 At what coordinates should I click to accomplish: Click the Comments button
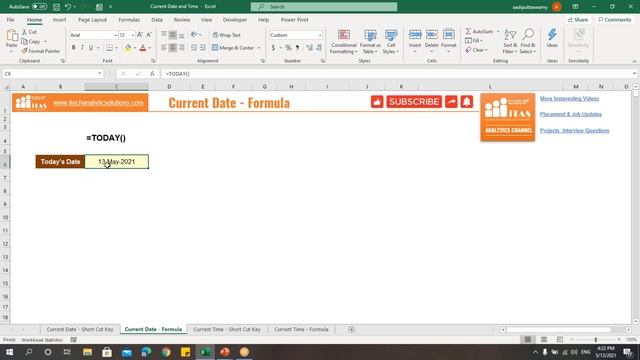[614, 20]
